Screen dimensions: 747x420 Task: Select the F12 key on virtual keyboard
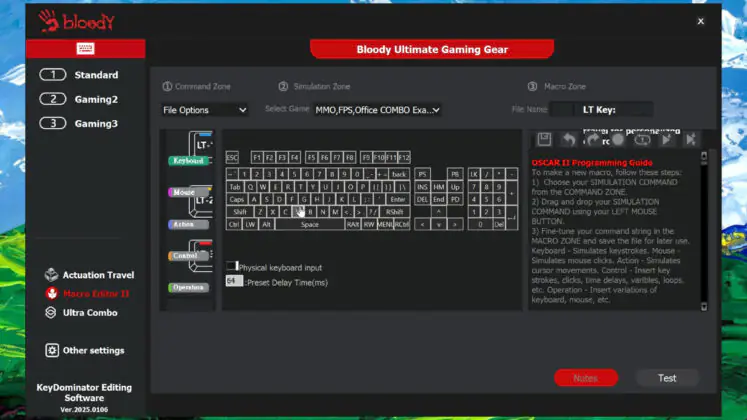click(x=404, y=158)
